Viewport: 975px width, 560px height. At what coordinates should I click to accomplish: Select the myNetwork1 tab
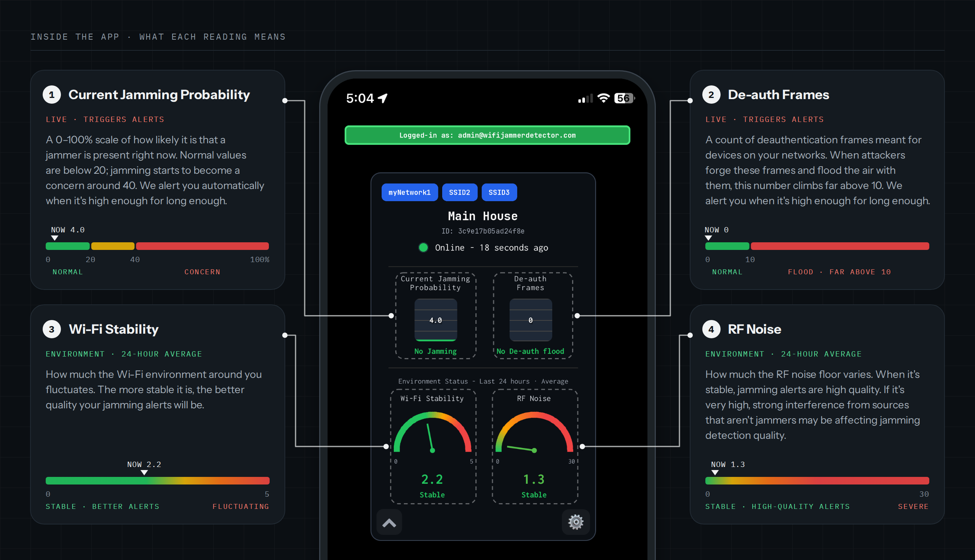tap(409, 192)
